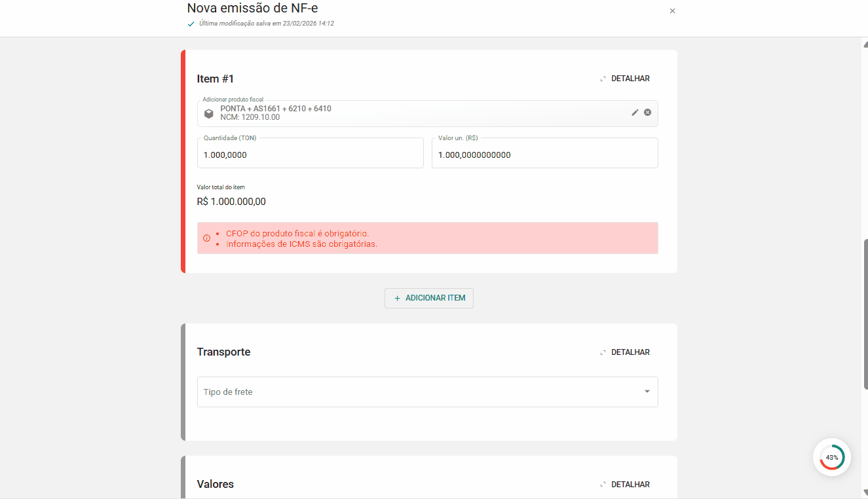Click the scrollbar up arrow
Viewport: 868px width, 499px height.
865,44
